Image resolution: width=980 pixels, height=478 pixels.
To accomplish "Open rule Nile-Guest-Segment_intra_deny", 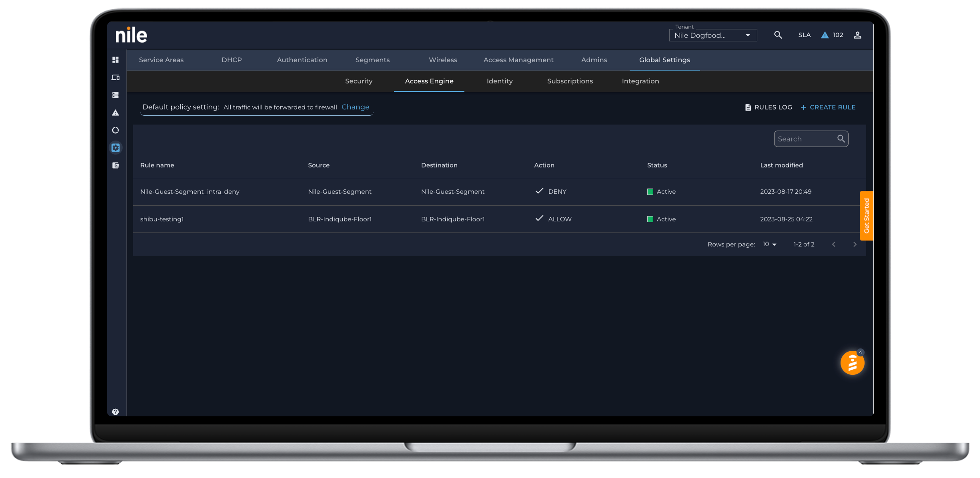I will click(x=190, y=192).
